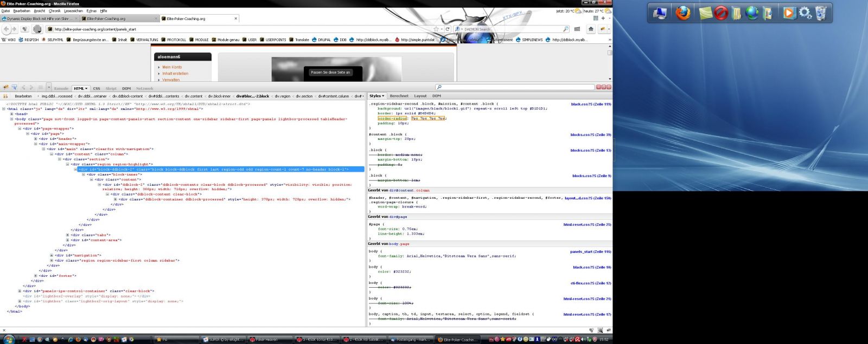This screenshot has width=868, height=344.
Task: Open black.css Zeile 119 source link
Action: tap(591, 104)
